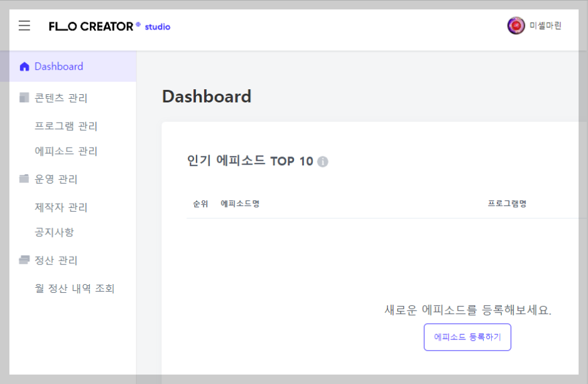Click the 정산 관리 cards icon
Image resolution: width=588 pixels, height=384 pixels.
click(24, 260)
